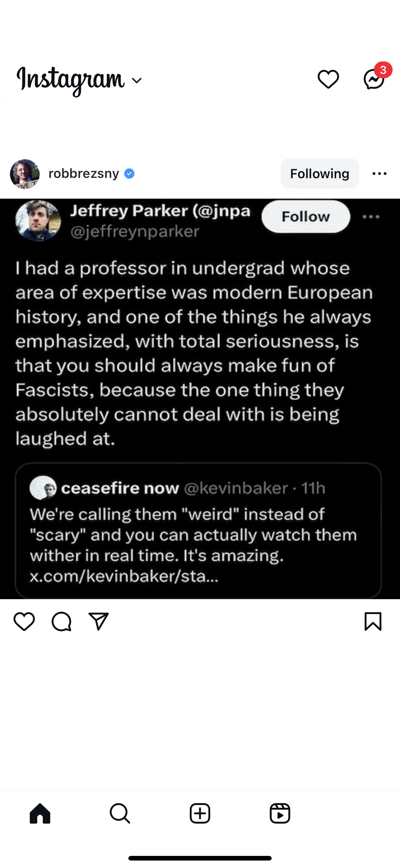This screenshot has height=868, width=400.
Task: View robbrezsny's profile picture
Action: click(24, 174)
